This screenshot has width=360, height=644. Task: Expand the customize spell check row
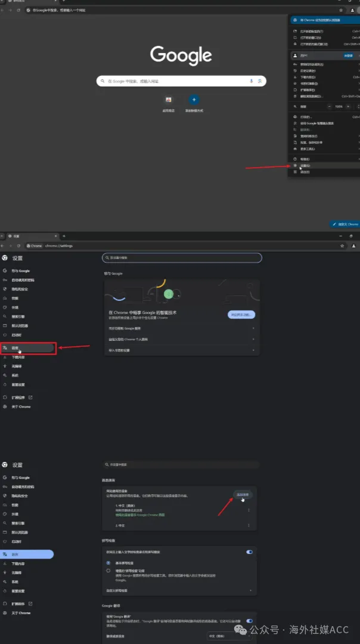click(179, 590)
